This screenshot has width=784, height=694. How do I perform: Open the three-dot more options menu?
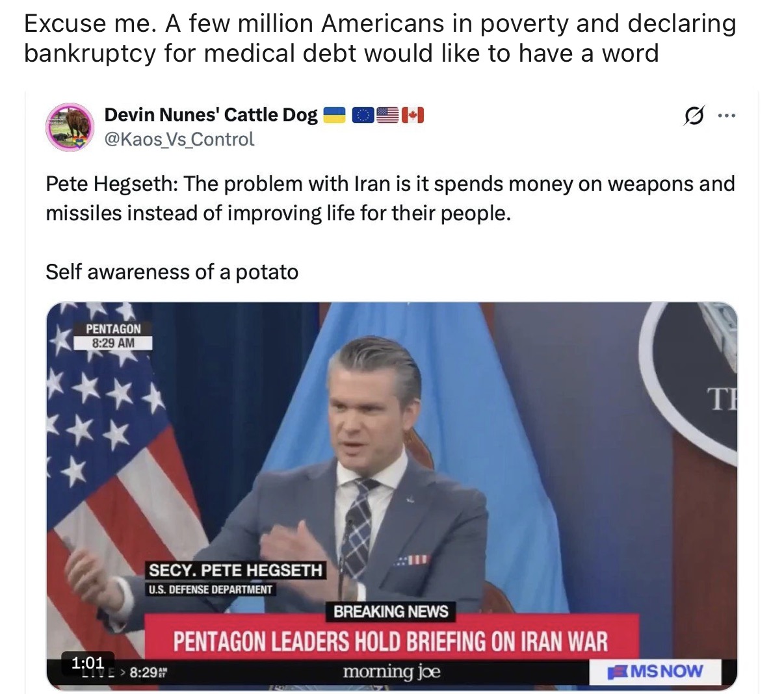pyautogui.click(x=726, y=116)
